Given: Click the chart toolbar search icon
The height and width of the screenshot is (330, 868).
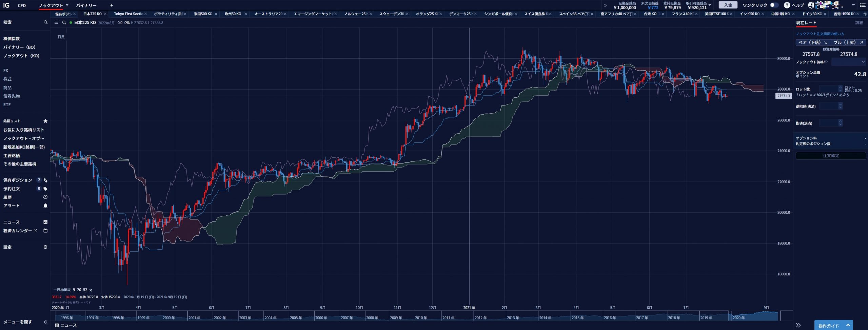Looking at the screenshot, I should point(64,22).
